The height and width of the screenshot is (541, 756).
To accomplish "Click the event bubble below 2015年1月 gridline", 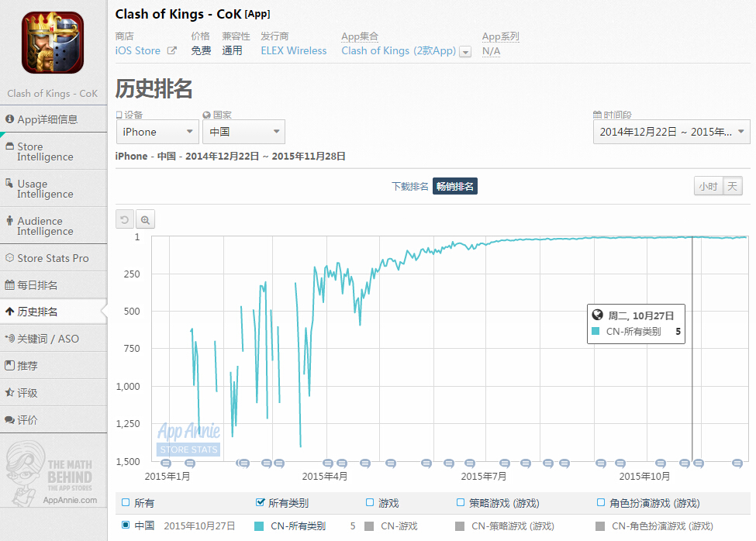I will tap(166, 463).
